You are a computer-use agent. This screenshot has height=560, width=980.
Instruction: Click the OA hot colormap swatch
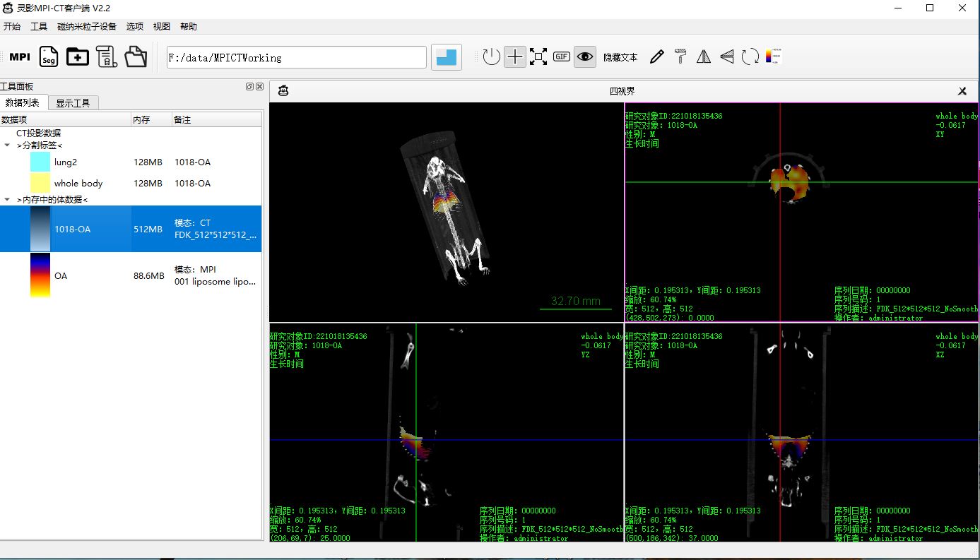click(x=40, y=275)
